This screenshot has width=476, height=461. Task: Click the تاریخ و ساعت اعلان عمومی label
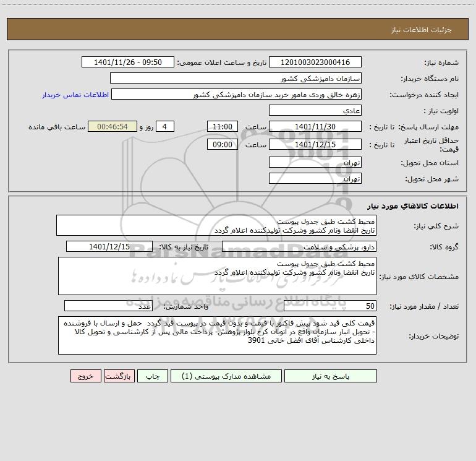coord(221,62)
